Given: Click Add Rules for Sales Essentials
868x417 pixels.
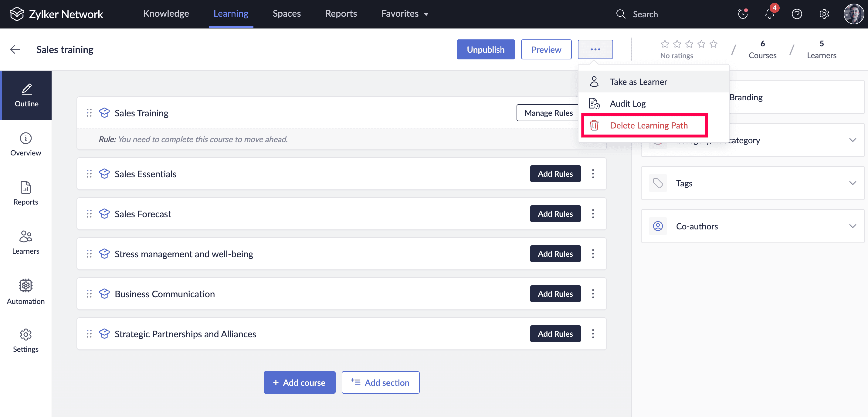Looking at the screenshot, I should 555,174.
